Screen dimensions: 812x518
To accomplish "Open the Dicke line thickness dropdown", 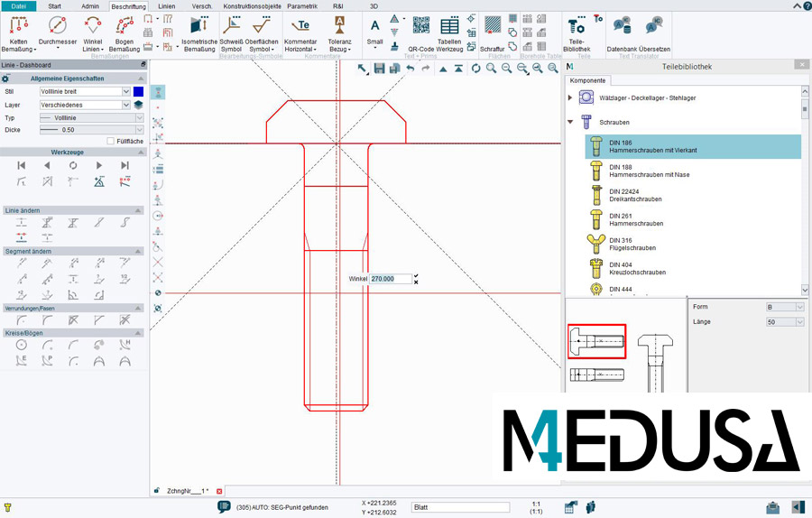I will [139, 130].
